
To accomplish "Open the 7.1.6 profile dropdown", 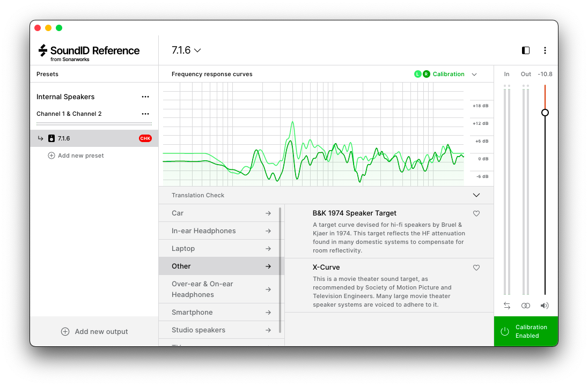I will [186, 50].
